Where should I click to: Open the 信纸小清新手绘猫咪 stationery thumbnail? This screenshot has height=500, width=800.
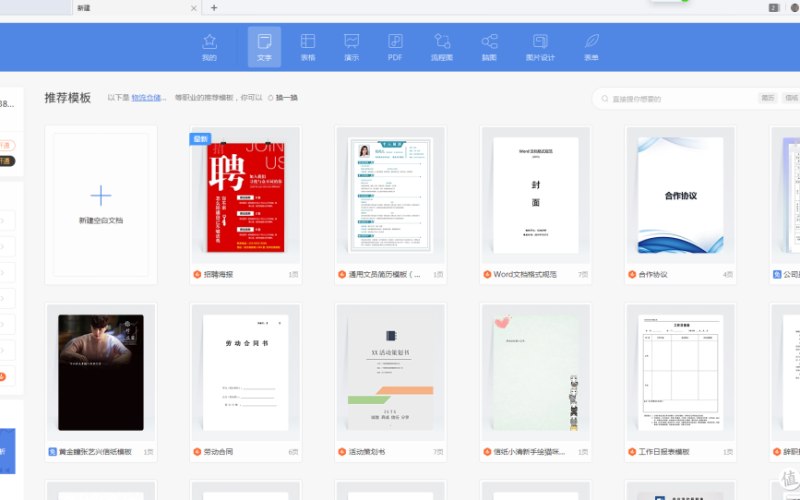[x=536, y=372]
